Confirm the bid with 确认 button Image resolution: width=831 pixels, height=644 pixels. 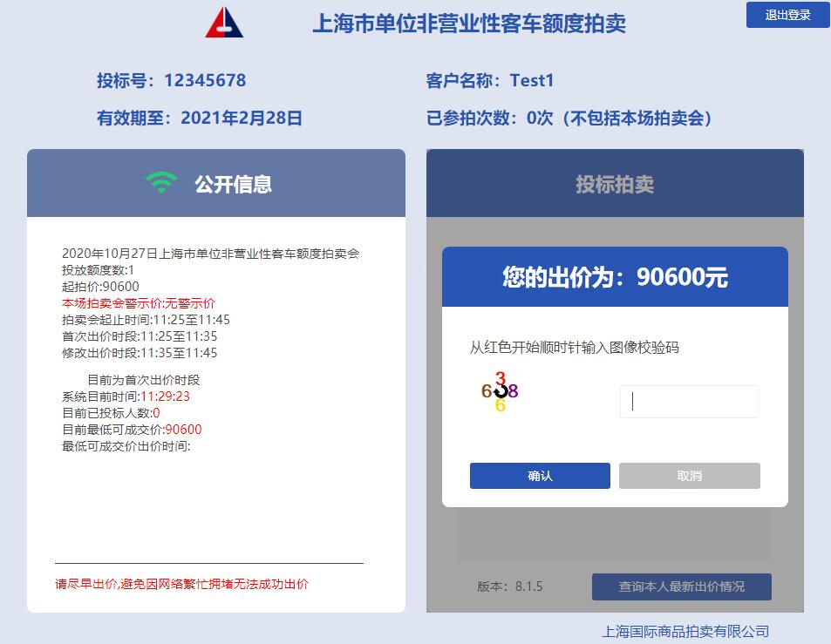point(540,476)
